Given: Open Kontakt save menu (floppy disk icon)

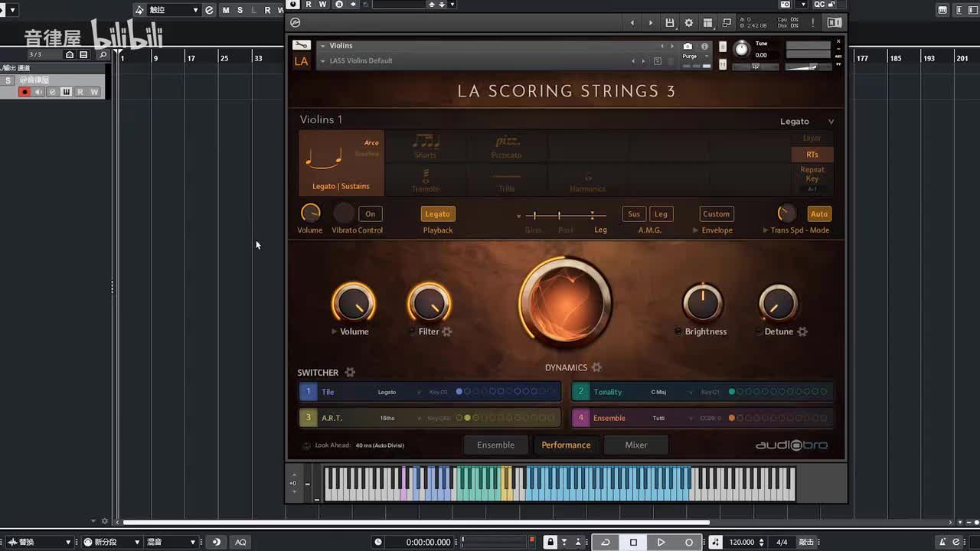Looking at the screenshot, I should coord(670,23).
